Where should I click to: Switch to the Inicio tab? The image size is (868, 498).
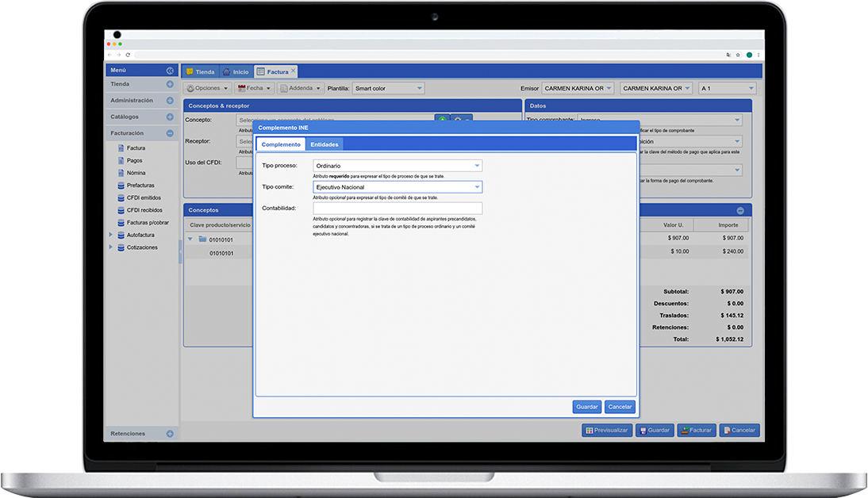click(236, 72)
